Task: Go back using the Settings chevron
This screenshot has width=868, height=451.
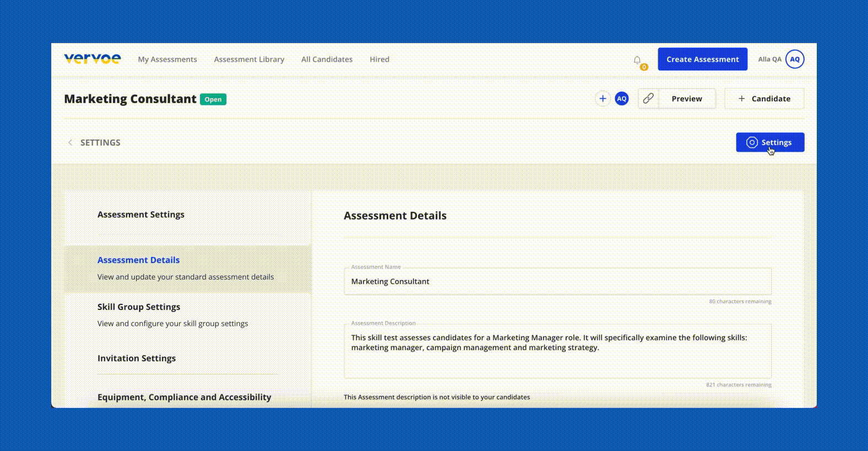Action: click(70, 142)
